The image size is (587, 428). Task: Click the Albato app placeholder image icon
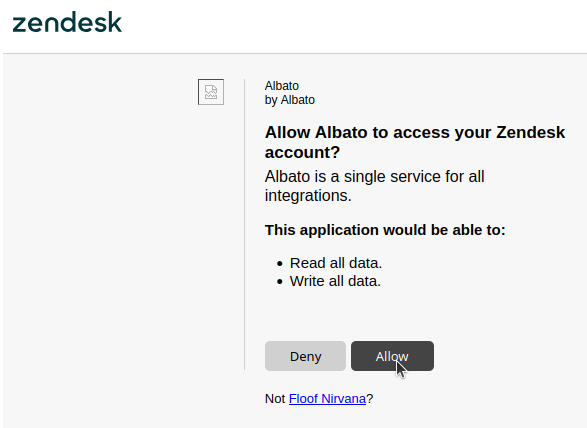coord(211,92)
